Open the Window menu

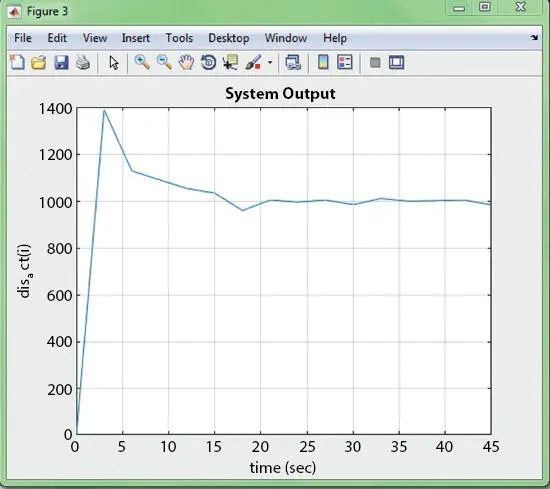click(286, 38)
